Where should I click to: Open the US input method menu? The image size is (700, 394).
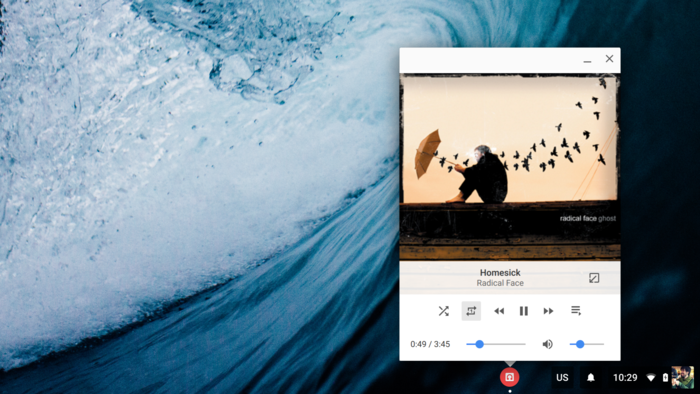pos(562,377)
